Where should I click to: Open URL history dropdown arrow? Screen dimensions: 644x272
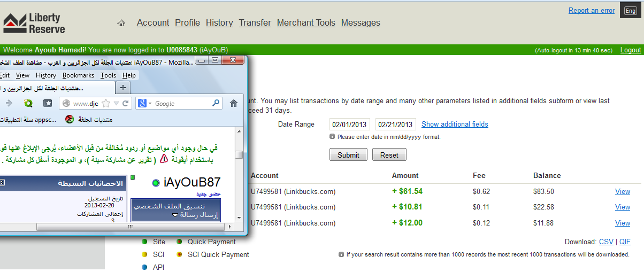(x=116, y=104)
